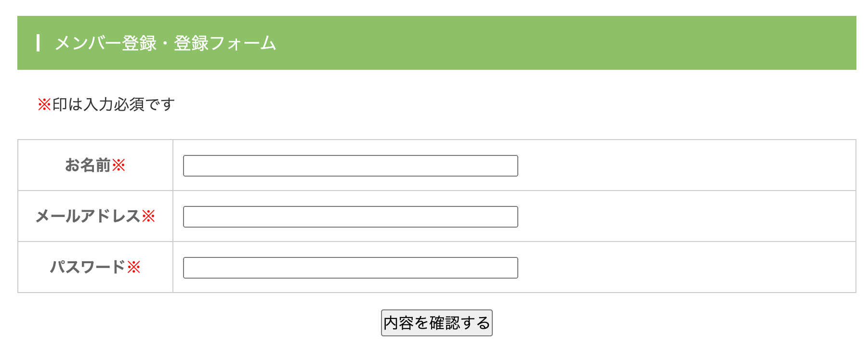Click blank cell space right of password field

(684, 268)
